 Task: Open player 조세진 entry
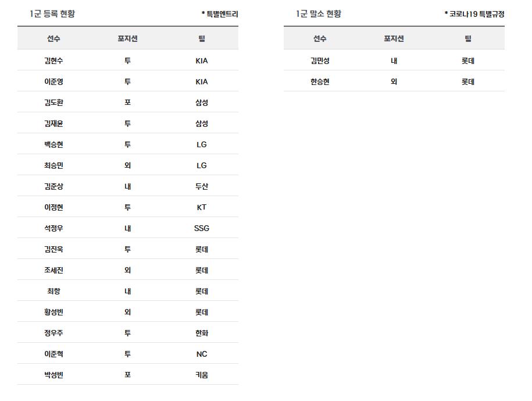(53, 270)
